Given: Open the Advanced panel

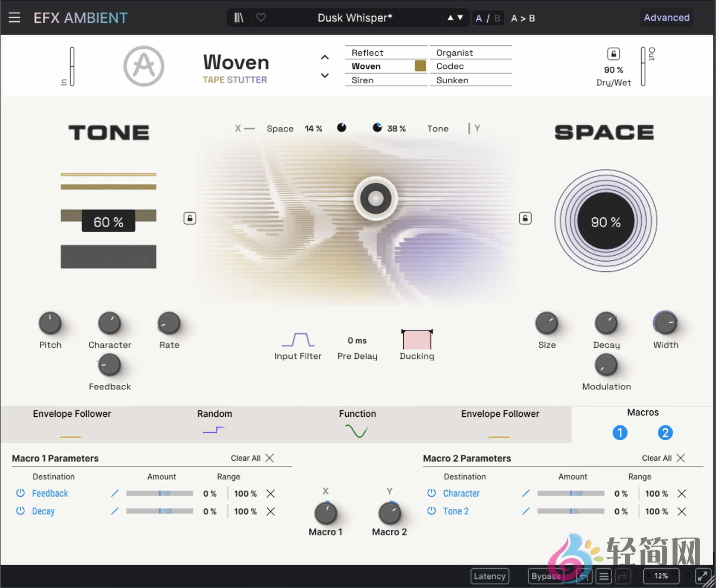Looking at the screenshot, I should (667, 17).
